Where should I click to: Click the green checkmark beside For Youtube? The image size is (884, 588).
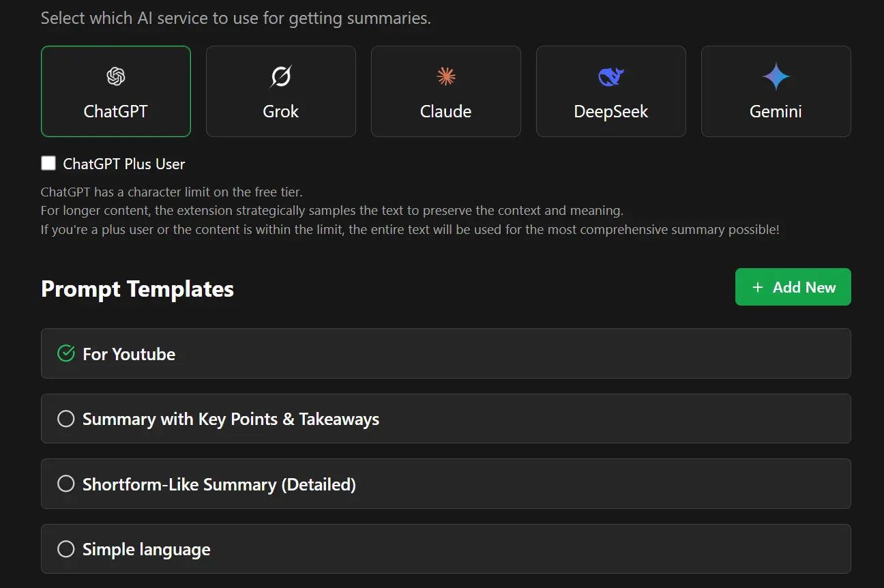66,353
